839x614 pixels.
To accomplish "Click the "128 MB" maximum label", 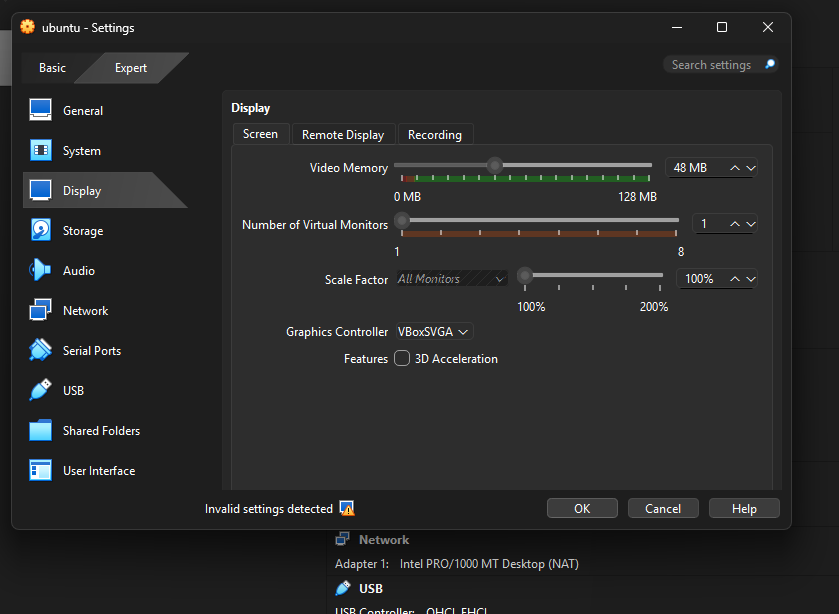I will [637, 196].
